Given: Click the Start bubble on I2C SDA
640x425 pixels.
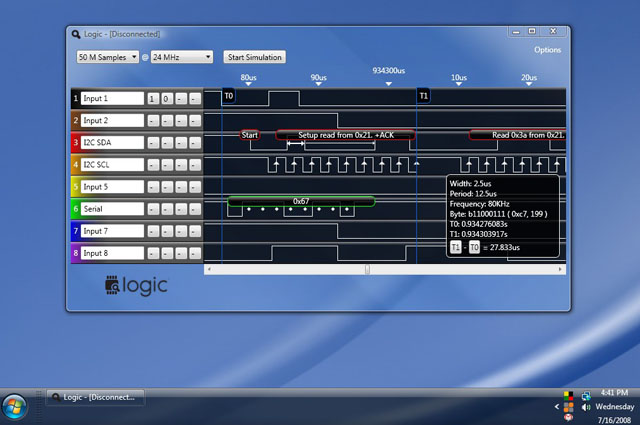Looking at the screenshot, I should click(x=250, y=134).
